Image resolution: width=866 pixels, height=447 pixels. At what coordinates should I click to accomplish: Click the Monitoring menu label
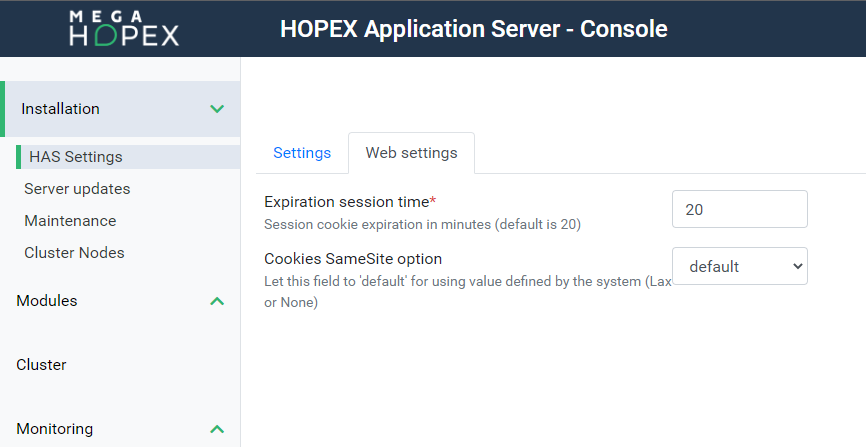tap(55, 429)
